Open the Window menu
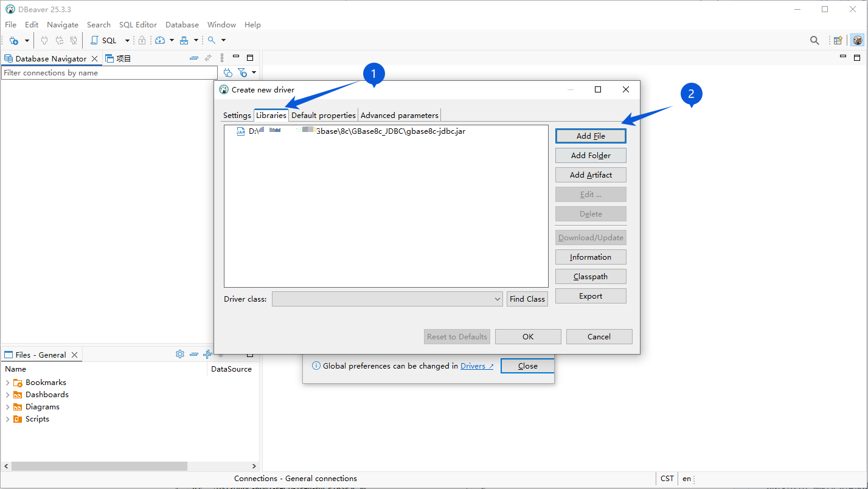 [x=221, y=25]
